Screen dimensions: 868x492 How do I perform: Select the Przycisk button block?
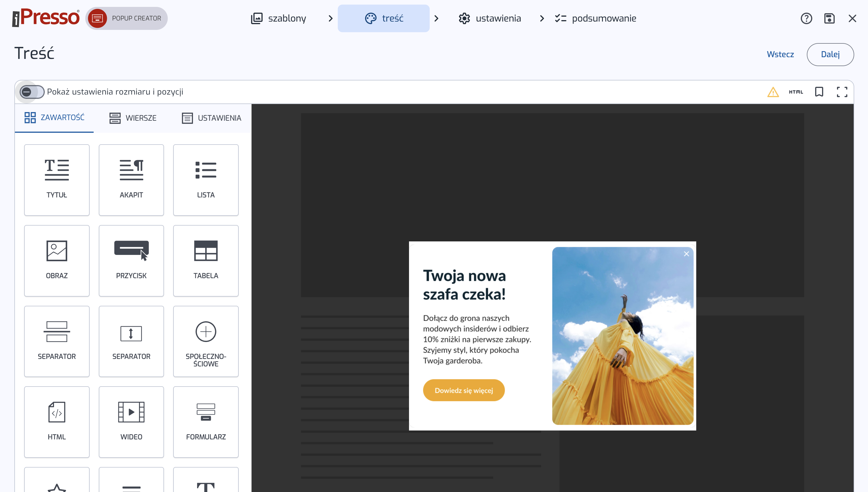click(x=131, y=261)
